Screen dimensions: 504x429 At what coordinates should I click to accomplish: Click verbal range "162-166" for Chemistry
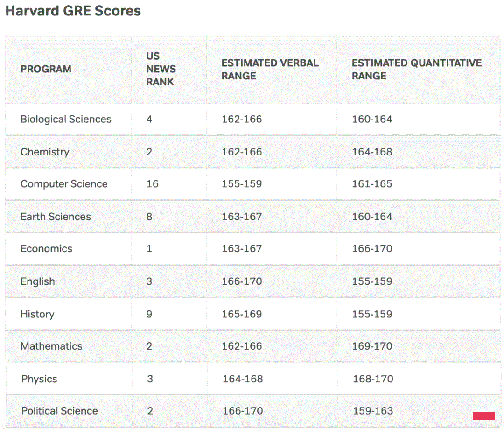242,152
